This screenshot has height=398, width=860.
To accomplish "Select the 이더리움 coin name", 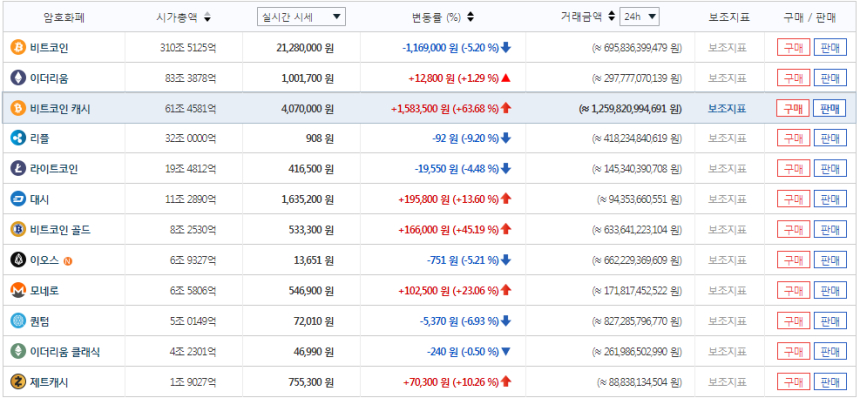I will point(49,78).
